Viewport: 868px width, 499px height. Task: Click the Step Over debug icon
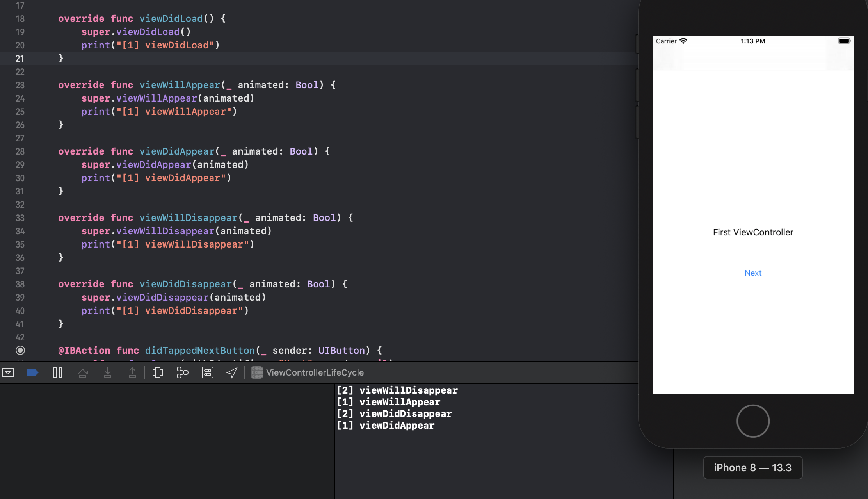[x=83, y=372]
